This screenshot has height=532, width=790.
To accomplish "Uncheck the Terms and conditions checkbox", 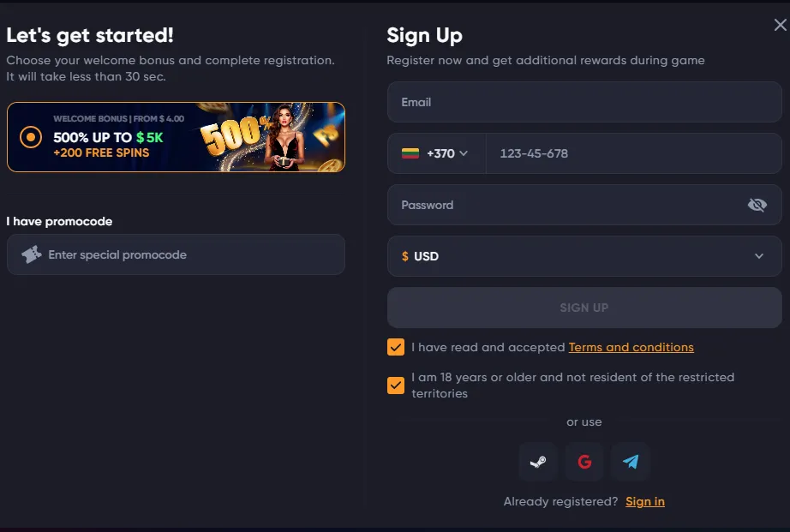I will coord(396,347).
